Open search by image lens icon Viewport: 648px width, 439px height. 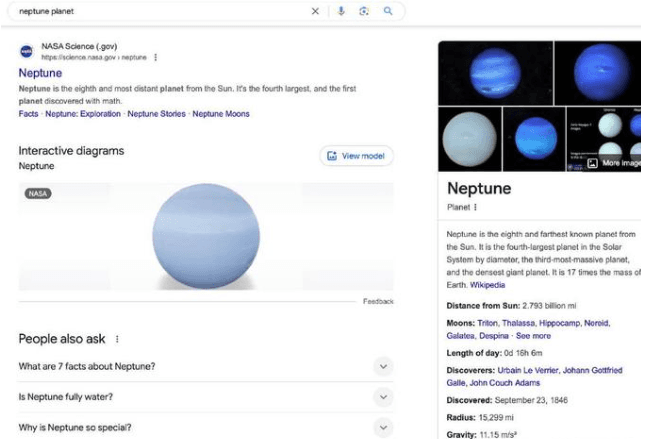(x=364, y=11)
